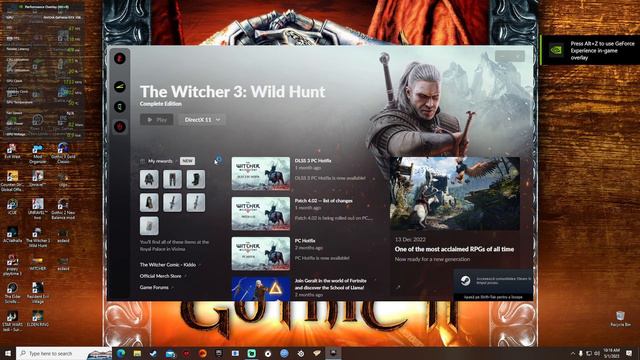This screenshot has height=360, width=640.
Task: Select the trousers reward item
Action: point(172,179)
